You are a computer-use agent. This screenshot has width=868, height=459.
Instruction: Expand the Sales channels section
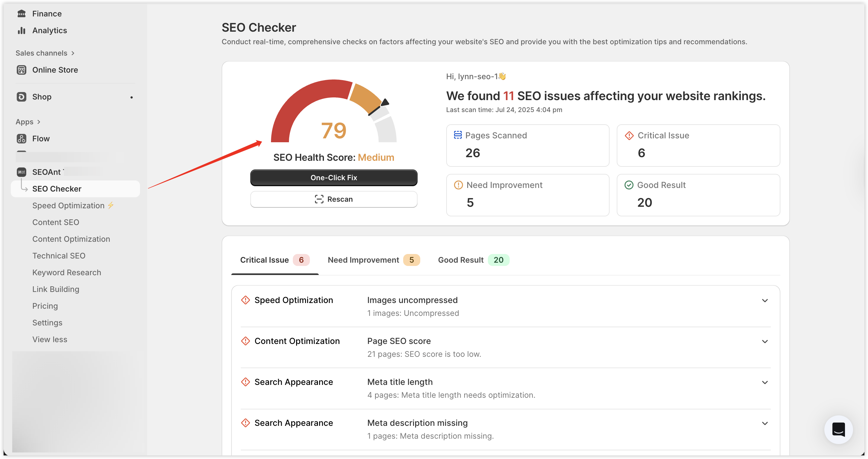[45, 53]
